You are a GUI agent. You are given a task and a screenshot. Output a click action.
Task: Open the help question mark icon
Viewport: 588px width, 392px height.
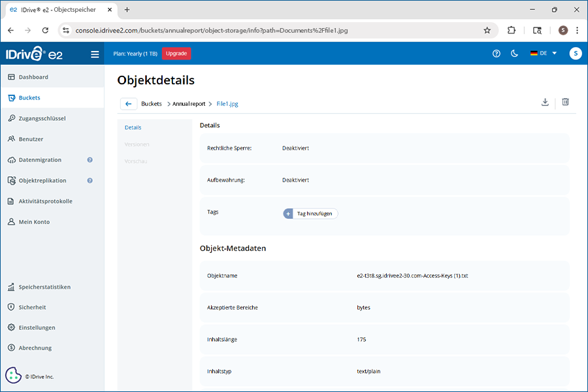(x=497, y=54)
